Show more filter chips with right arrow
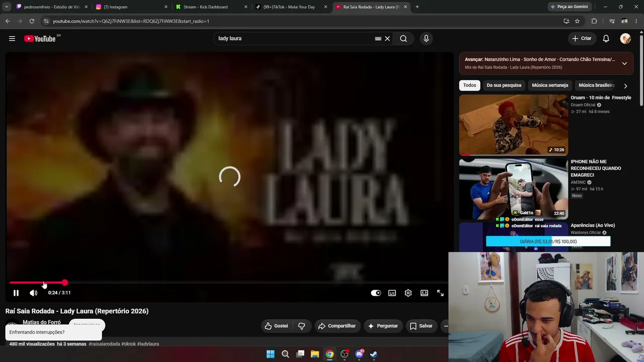The image size is (644, 362). pos(625,86)
